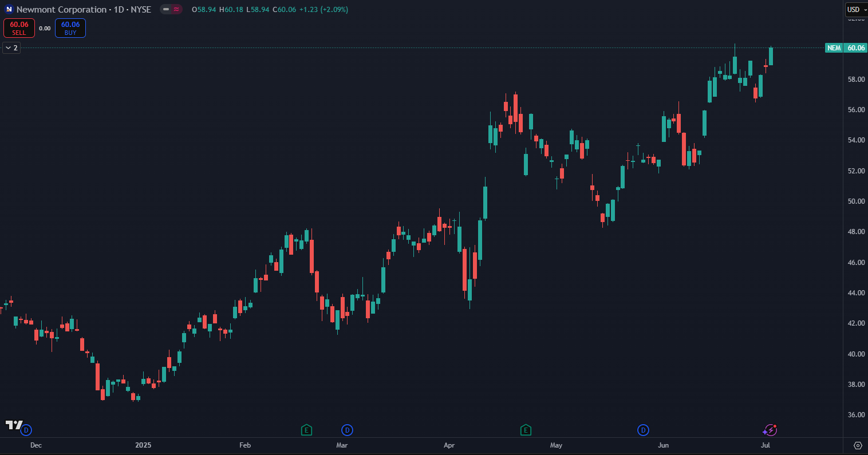Click 44.00 on the price axis

856,292
